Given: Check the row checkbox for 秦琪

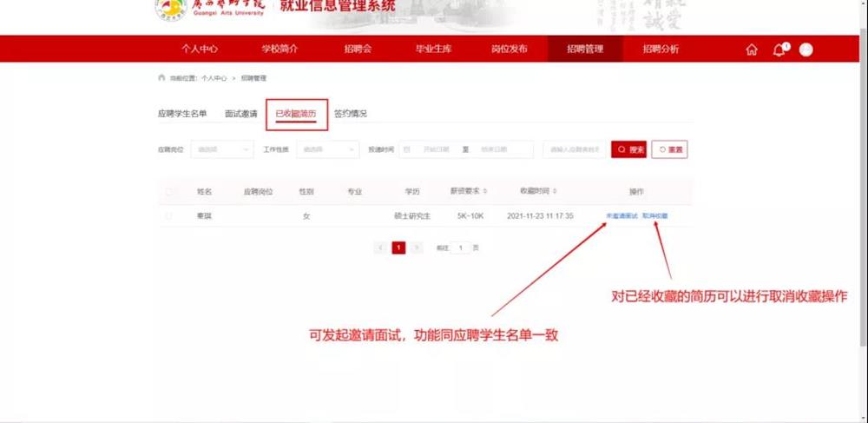Looking at the screenshot, I should coord(169,215).
